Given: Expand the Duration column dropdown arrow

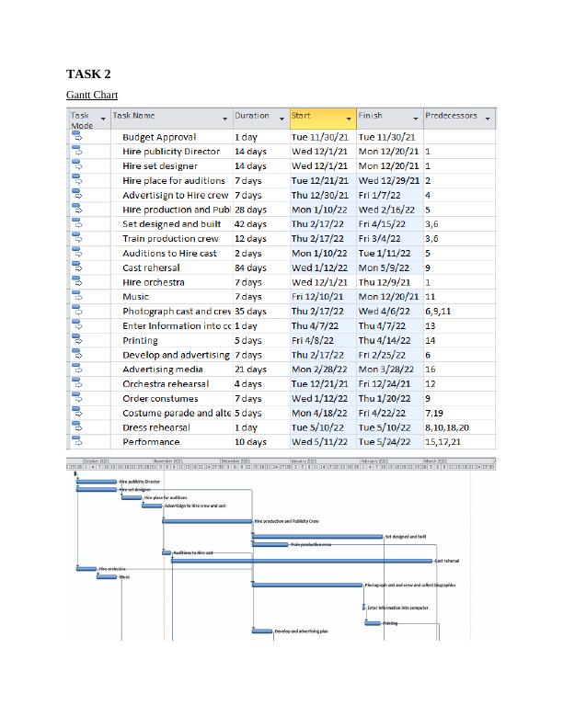Looking at the screenshot, I should click(x=281, y=118).
